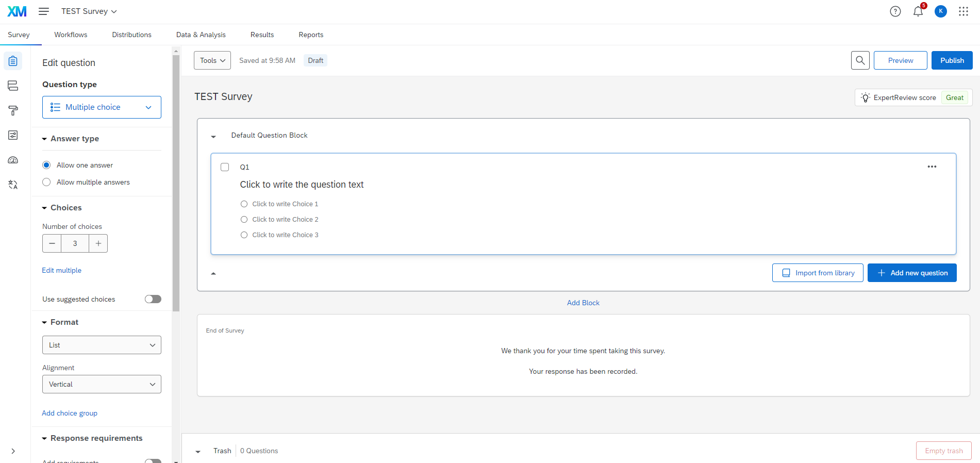This screenshot has height=463, width=980.
Task: Switch to the Workflows tab
Action: pyautogui.click(x=71, y=35)
